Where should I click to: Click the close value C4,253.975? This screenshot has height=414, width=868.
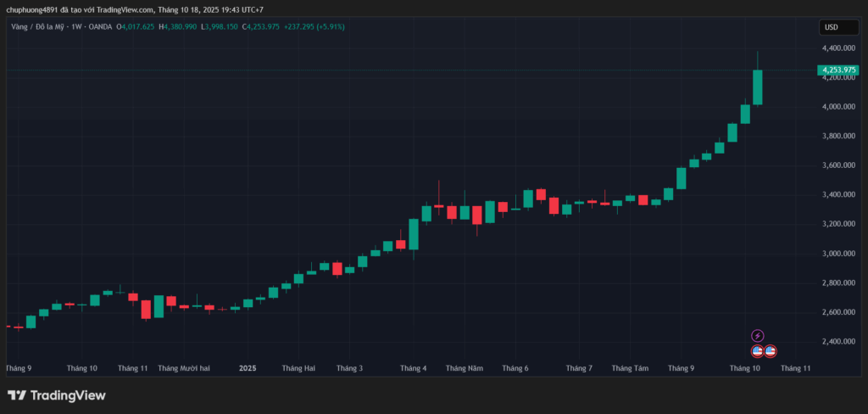pos(263,27)
